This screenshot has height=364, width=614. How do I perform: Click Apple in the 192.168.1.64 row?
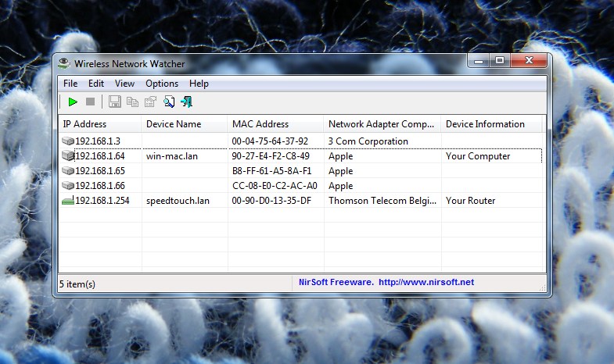pyautogui.click(x=341, y=156)
